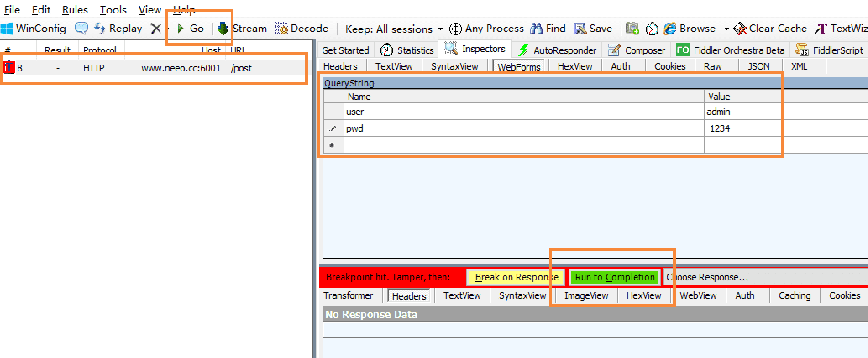The height and width of the screenshot is (358, 868).
Task: Open the Statistics tab
Action: pyautogui.click(x=407, y=50)
